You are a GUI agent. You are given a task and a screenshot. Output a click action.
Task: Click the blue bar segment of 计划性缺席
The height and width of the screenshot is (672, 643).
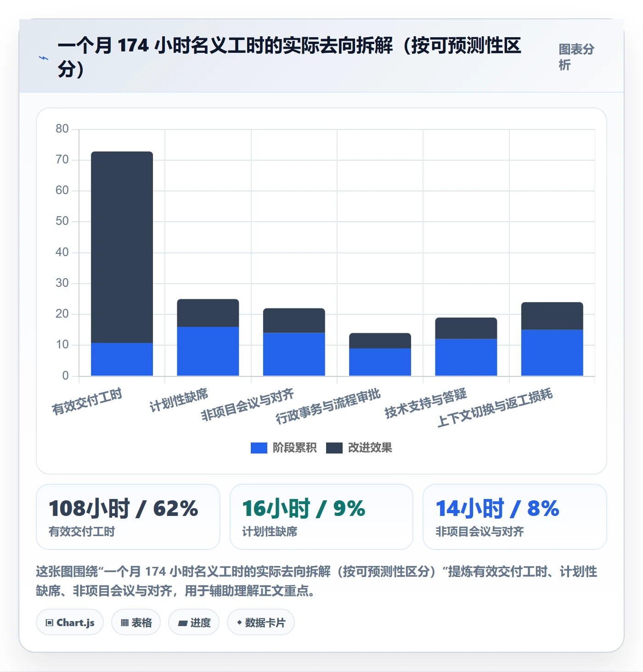coord(208,351)
